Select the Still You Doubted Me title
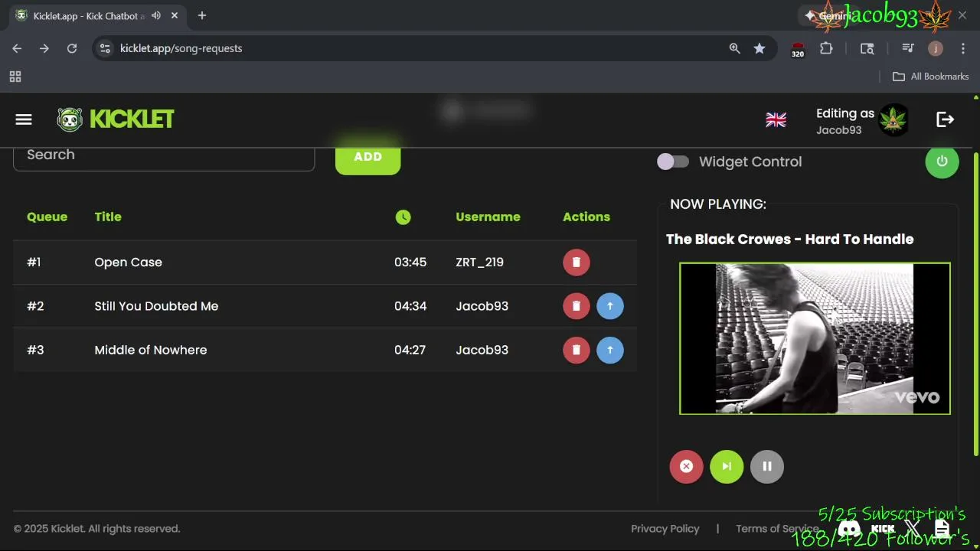This screenshot has height=551, width=980. [x=156, y=306]
